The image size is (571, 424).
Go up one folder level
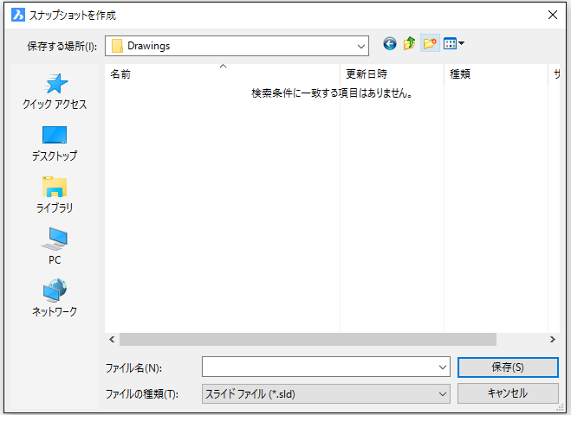[x=409, y=44]
